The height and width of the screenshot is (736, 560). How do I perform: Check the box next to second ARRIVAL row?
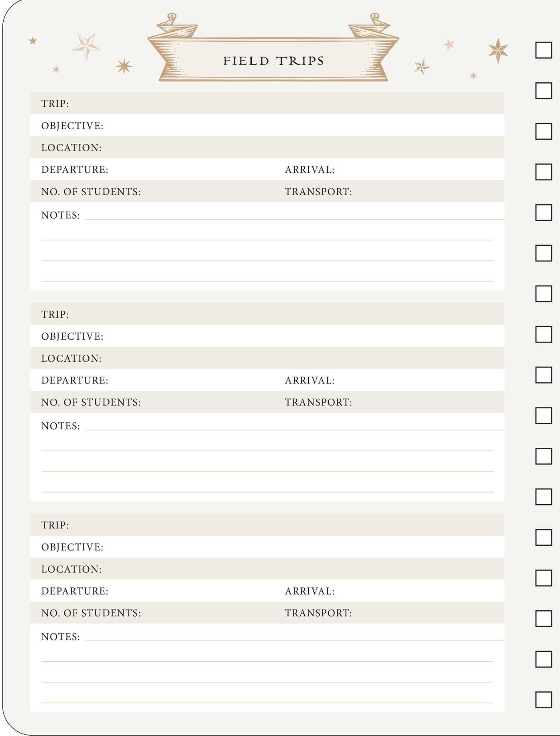544,375
